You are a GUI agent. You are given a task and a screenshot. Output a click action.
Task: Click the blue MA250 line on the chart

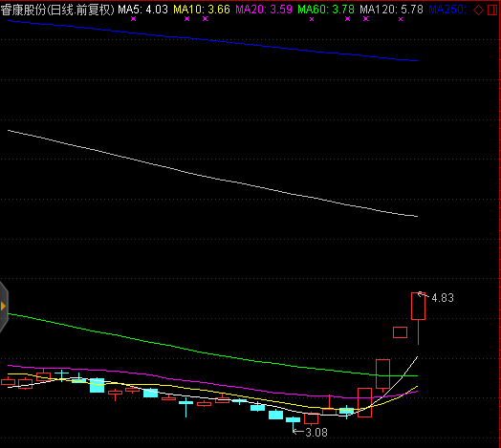[x=212, y=40]
